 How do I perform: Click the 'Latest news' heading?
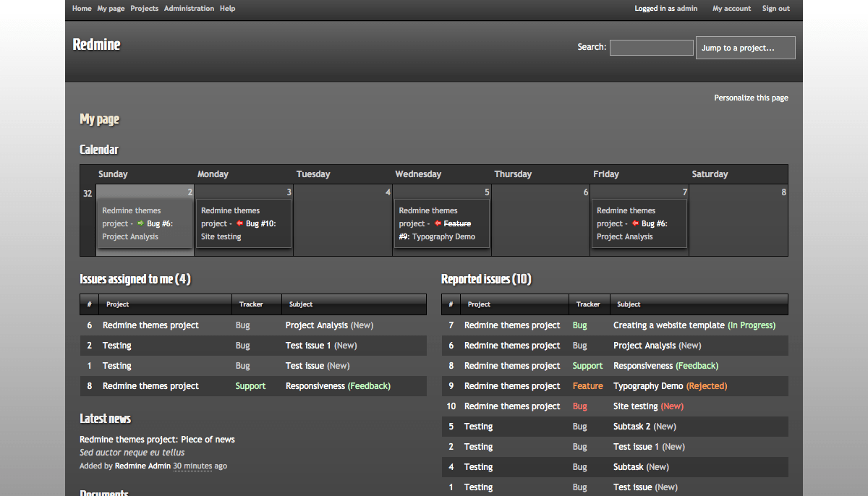click(x=105, y=419)
